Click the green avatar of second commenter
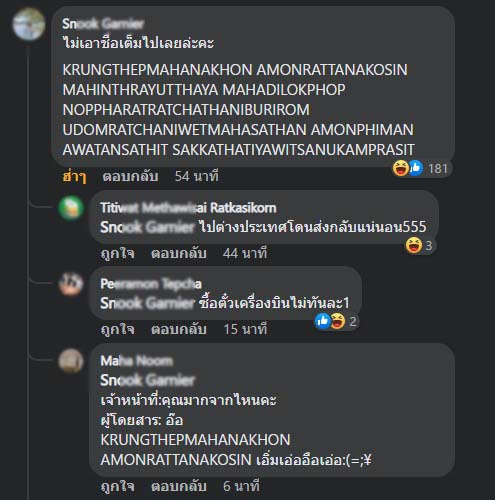This screenshot has width=495, height=500. click(71, 208)
